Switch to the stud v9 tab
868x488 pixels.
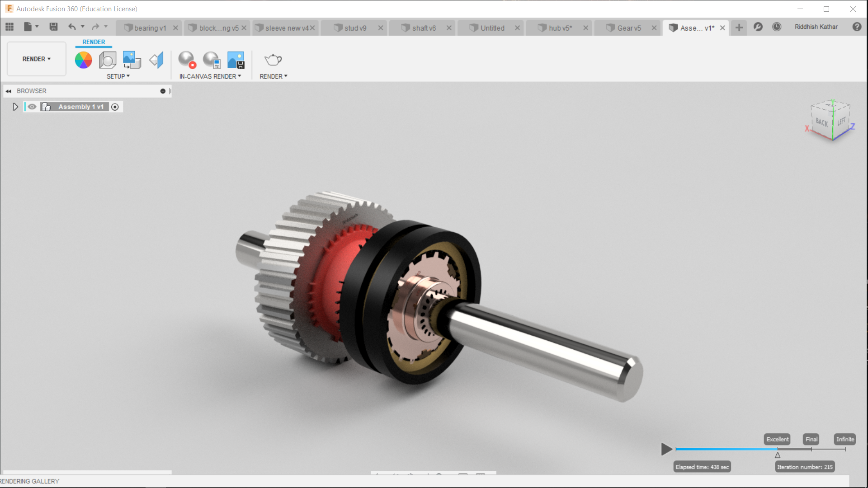point(350,28)
